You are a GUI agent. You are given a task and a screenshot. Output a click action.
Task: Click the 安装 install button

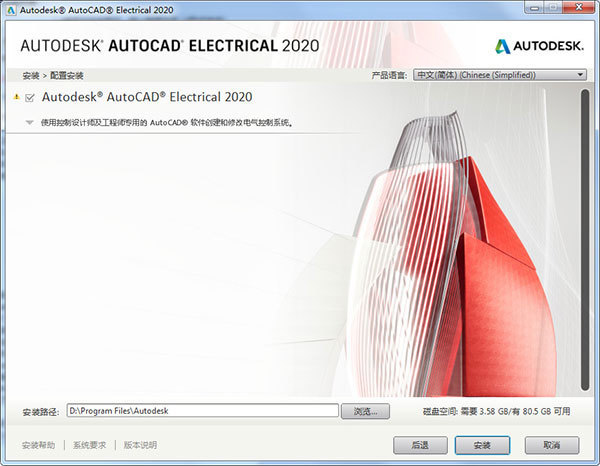482,445
